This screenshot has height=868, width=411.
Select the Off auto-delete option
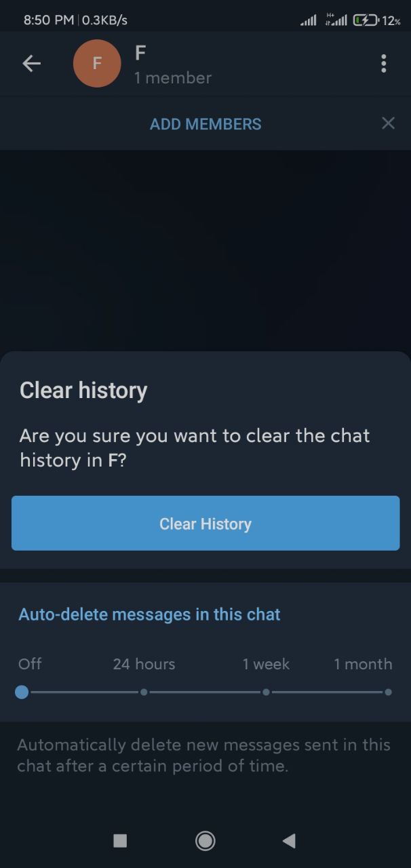point(30,664)
